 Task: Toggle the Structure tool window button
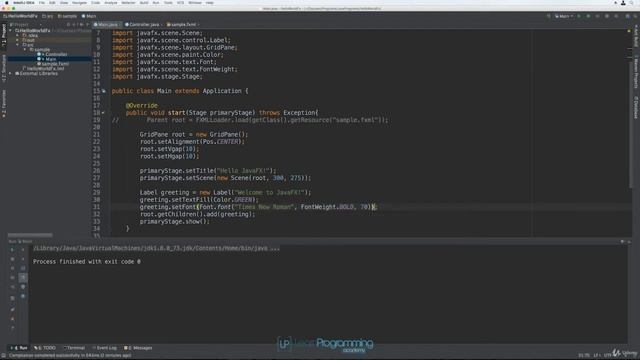(x=4, y=68)
